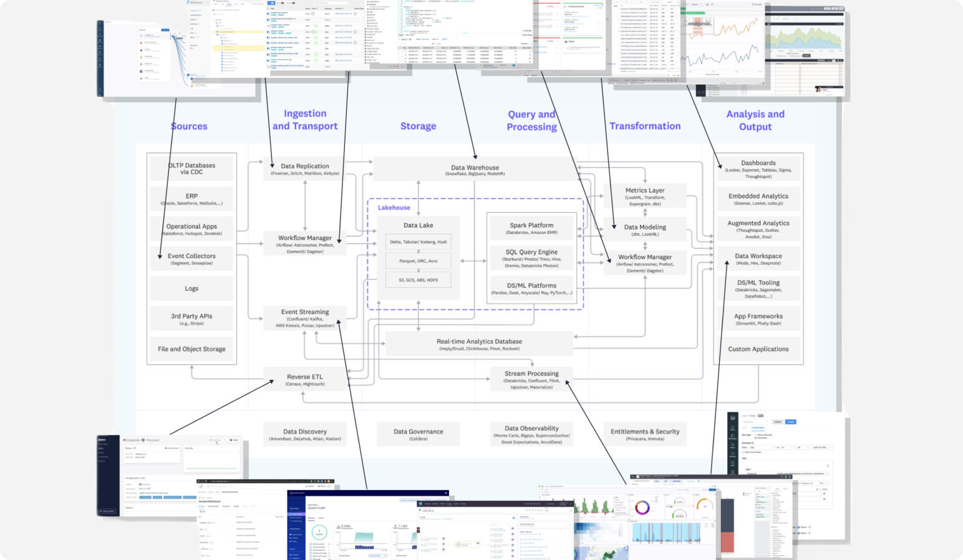Select the 3rd Party APIs box

click(191, 319)
